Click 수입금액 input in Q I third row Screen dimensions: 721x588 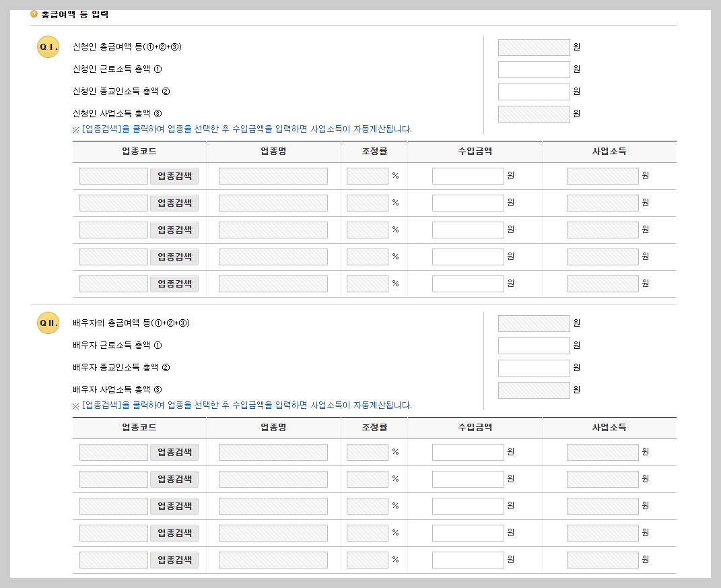[468, 230]
